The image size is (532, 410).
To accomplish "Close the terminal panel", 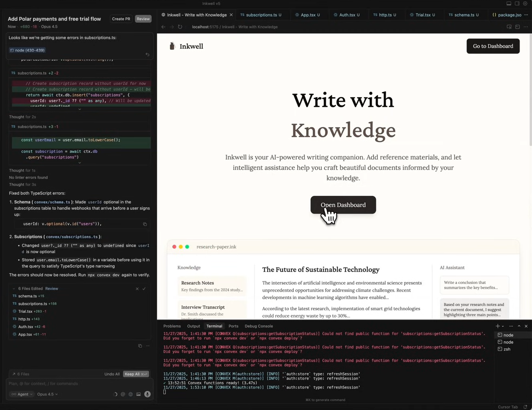I will (x=526, y=326).
